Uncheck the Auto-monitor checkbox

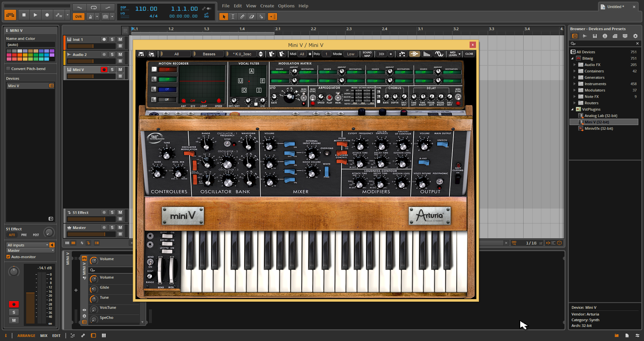pos(8,257)
